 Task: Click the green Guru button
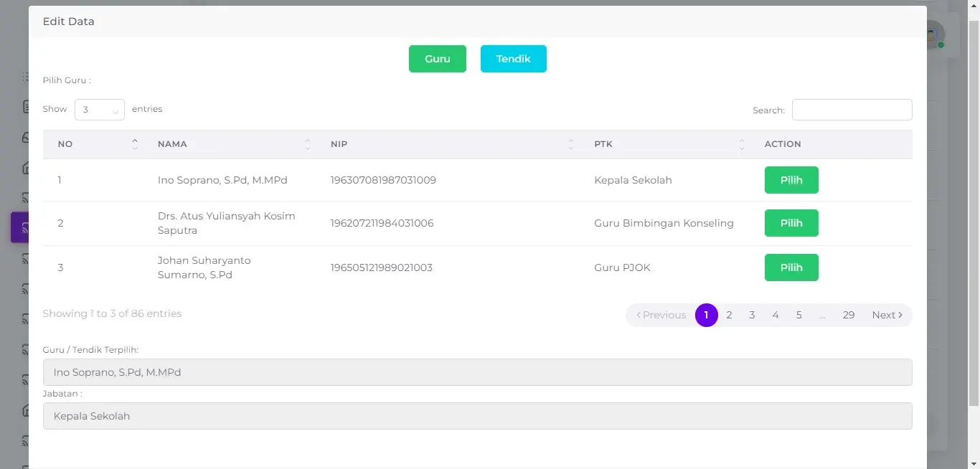tap(438, 59)
